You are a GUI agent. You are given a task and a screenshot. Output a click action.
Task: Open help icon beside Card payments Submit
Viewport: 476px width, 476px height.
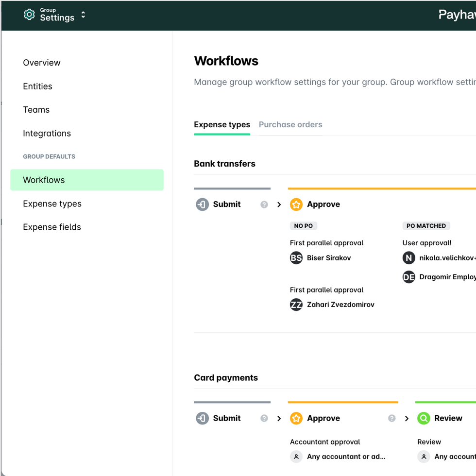point(264,419)
